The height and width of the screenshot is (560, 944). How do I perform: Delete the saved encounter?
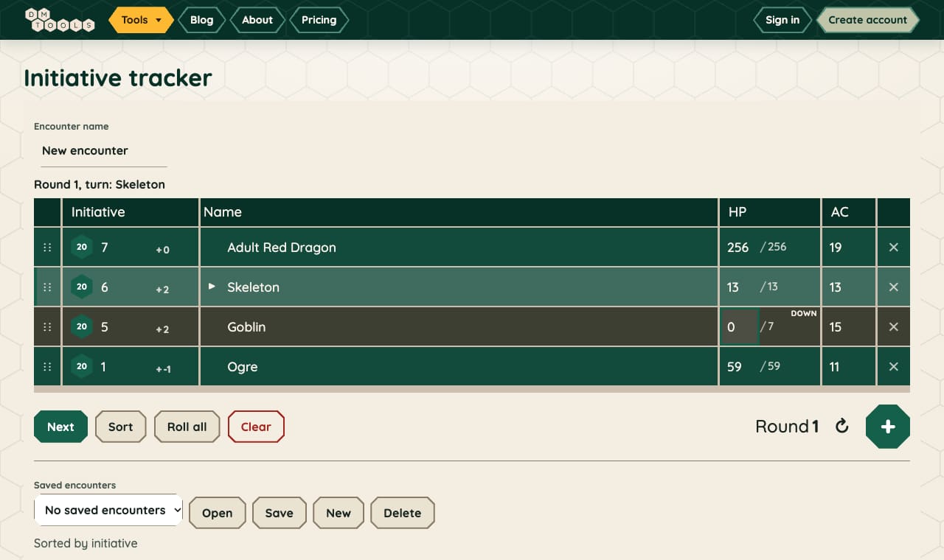(403, 513)
